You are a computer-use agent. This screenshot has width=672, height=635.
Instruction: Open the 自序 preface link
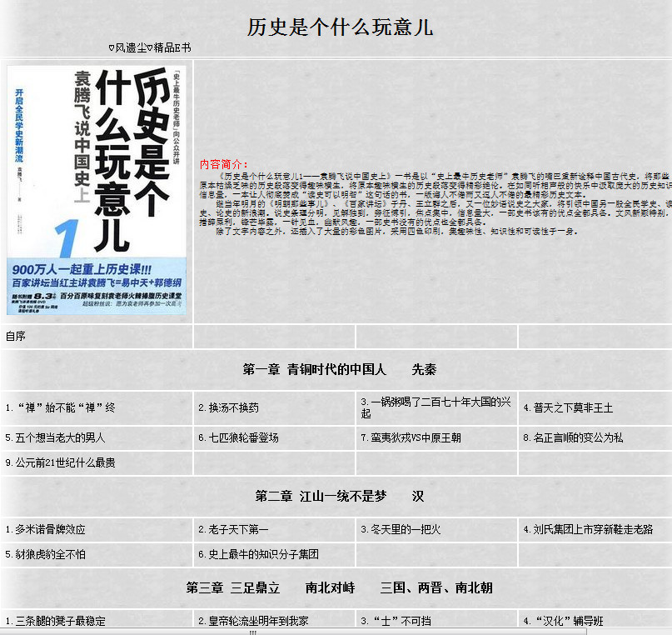16,336
